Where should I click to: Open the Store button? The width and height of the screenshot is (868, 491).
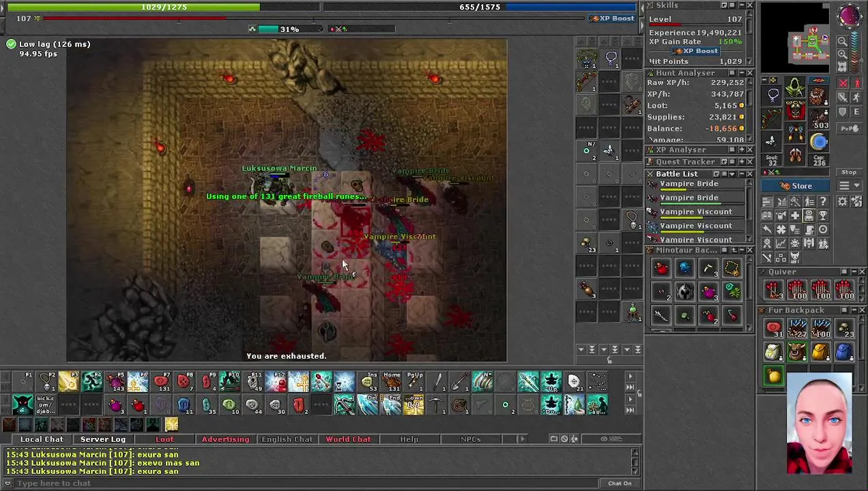(796, 186)
